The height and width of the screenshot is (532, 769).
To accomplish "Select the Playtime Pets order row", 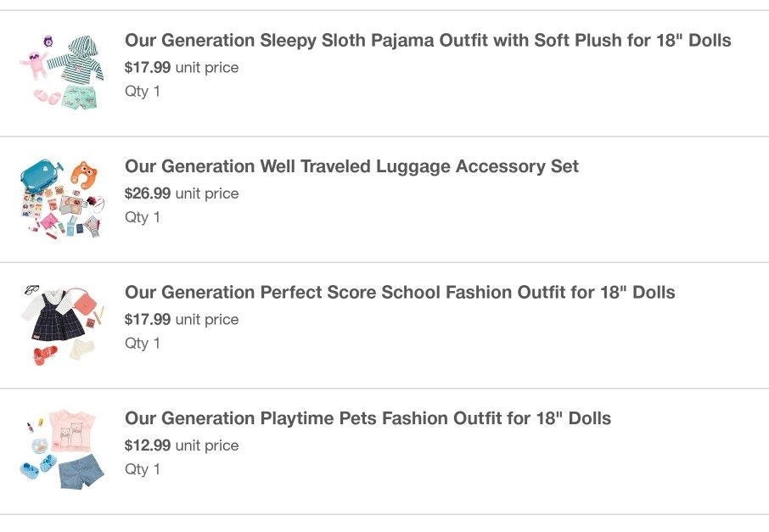I will (x=384, y=445).
